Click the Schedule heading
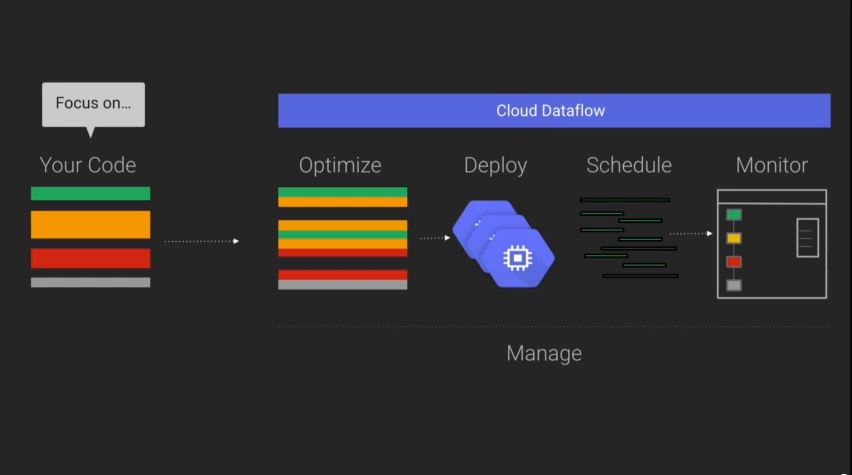 pyautogui.click(x=628, y=165)
